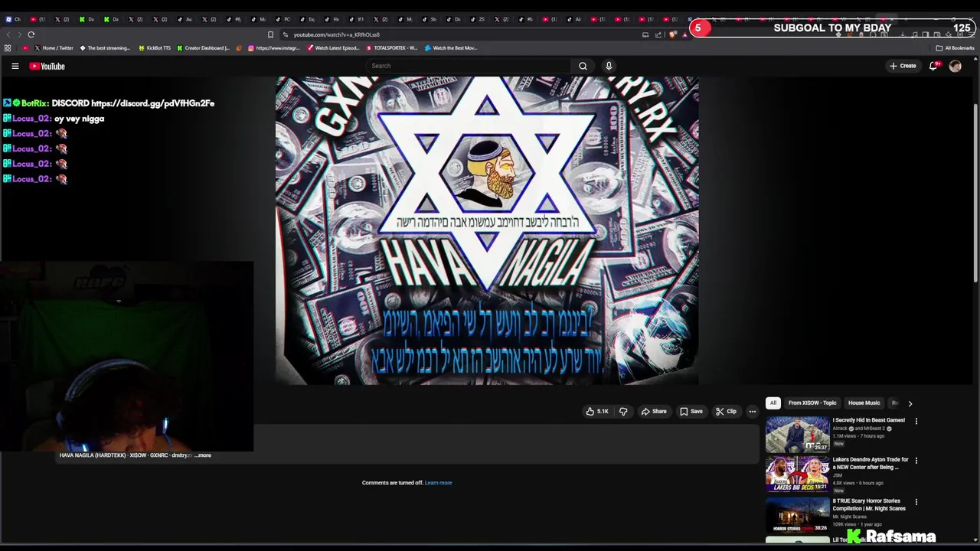Click the Airrack channel name

[841, 429]
